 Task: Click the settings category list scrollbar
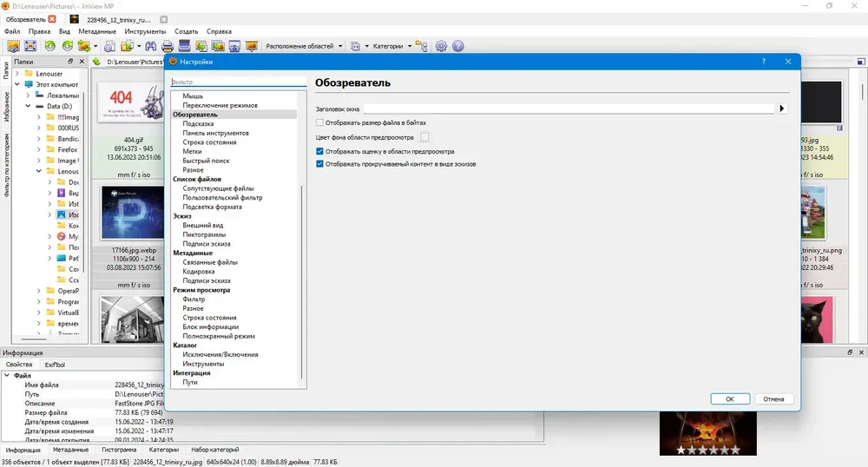[x=302, y=282]
